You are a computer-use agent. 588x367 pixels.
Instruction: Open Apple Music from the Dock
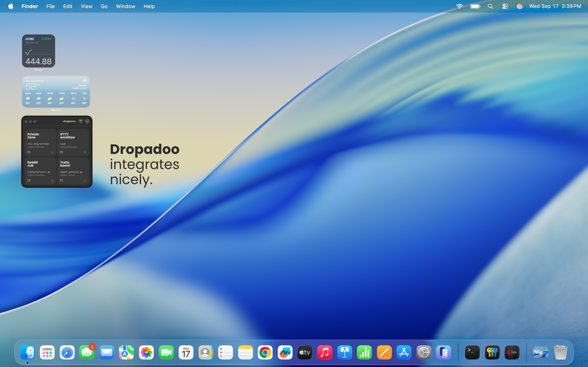pos(325,353)
